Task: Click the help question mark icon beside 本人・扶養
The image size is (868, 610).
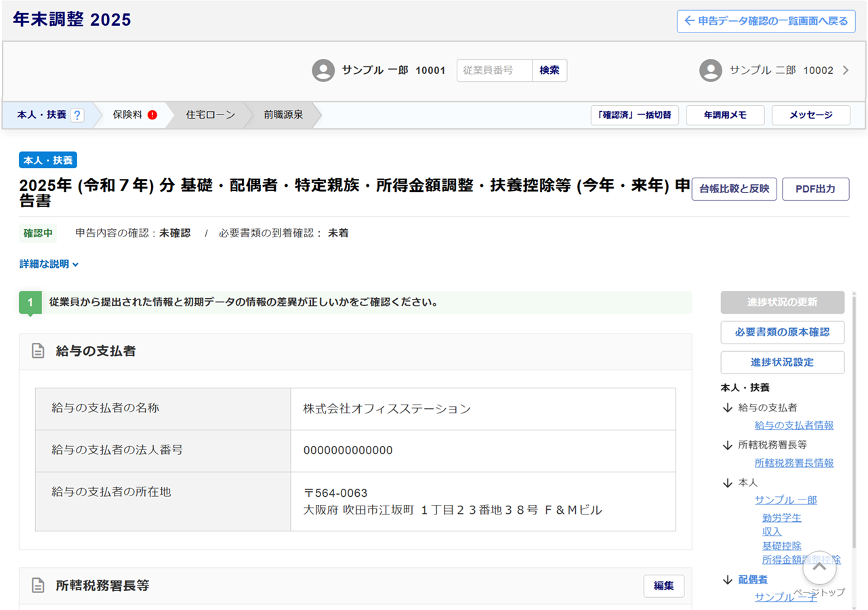Action: (77, 115)
